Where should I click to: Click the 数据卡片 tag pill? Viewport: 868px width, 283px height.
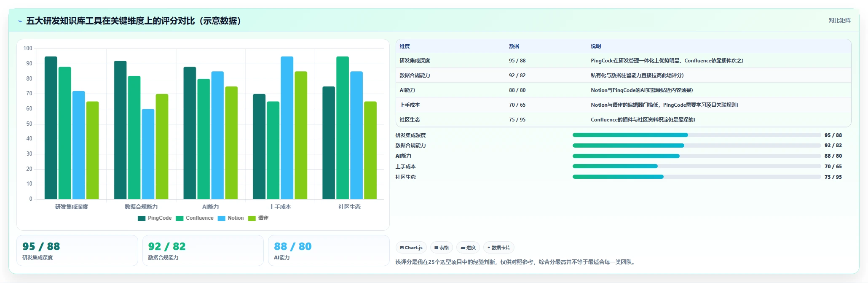[x=499, y=248]
